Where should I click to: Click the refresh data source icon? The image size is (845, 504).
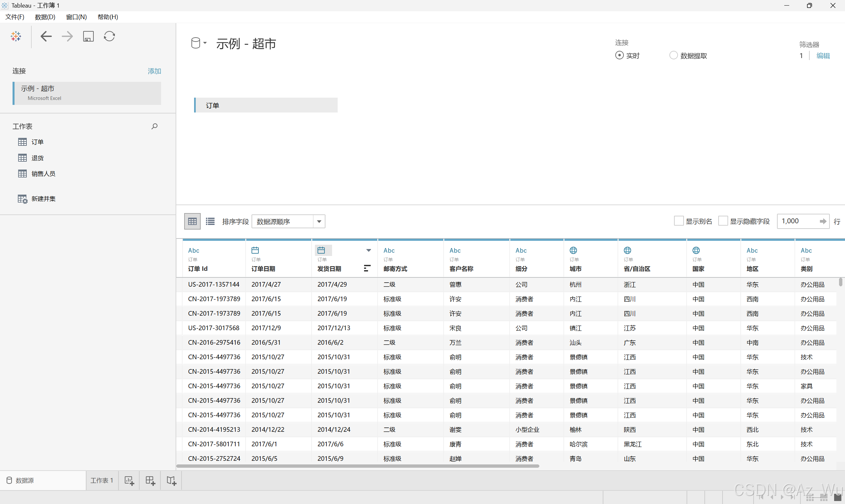(109, 36)
